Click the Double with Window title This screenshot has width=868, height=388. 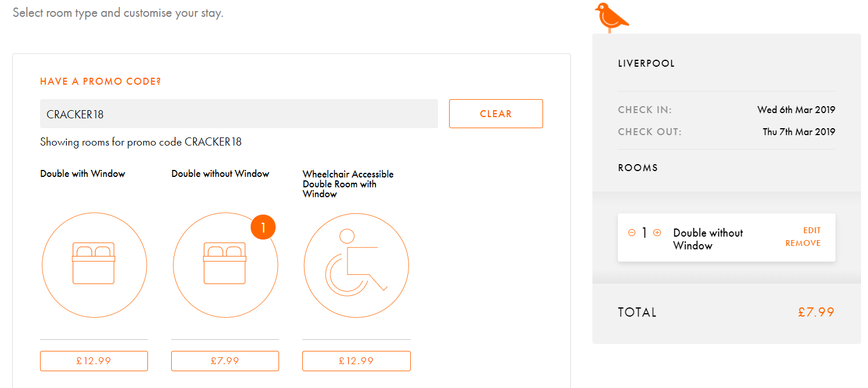tap(82, 173)
